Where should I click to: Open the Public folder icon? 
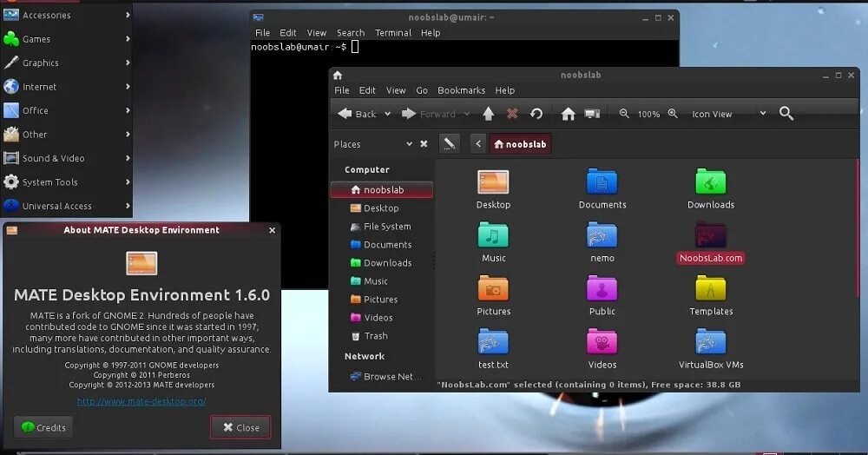(602, 288)
